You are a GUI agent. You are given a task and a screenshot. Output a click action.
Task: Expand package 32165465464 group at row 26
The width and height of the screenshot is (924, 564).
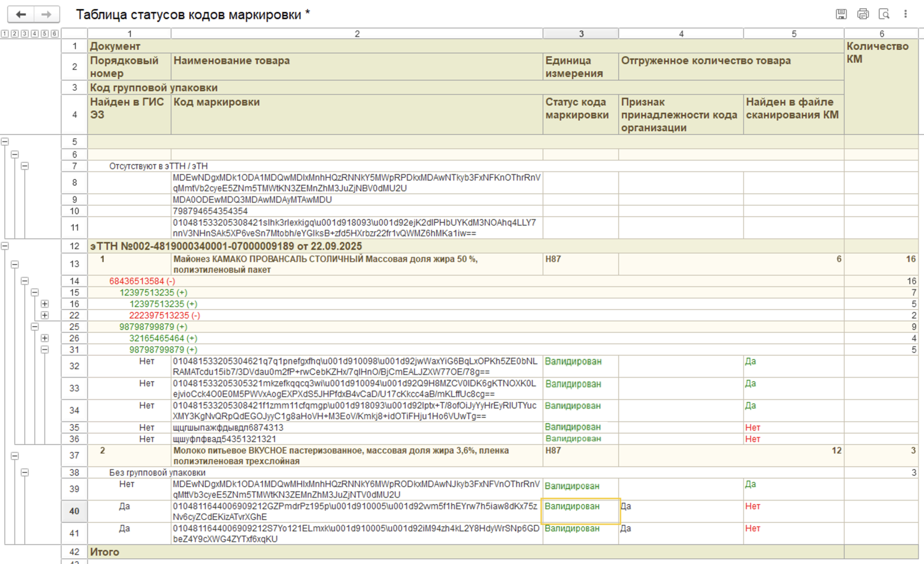click(x=45, y=338)
